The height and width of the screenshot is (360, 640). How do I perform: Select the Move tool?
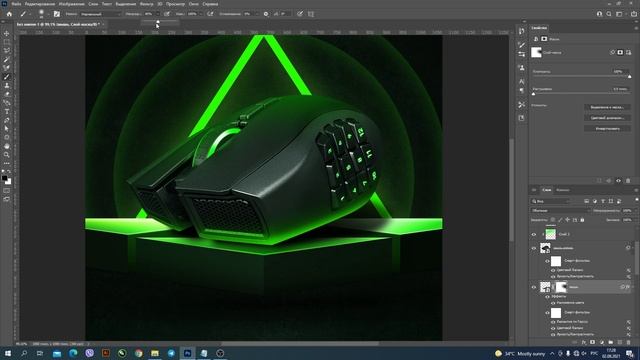(x=7, y=33)
